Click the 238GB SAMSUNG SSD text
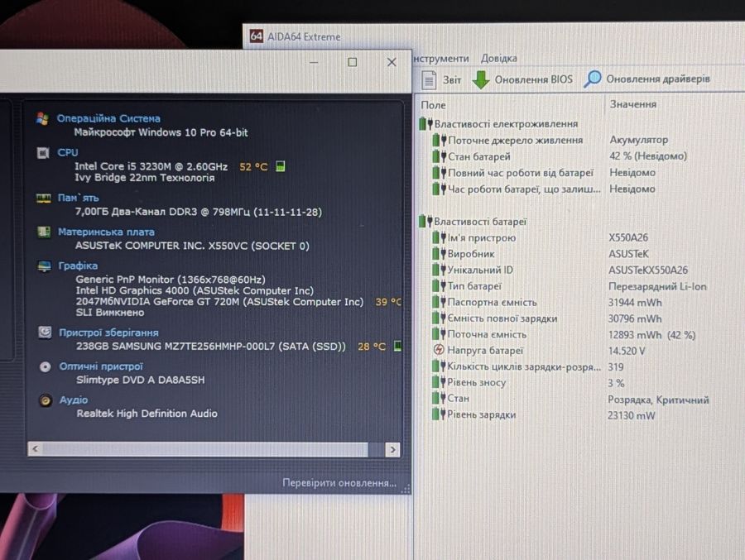Viewport: 745px width, 560px height. coord(211,347)
